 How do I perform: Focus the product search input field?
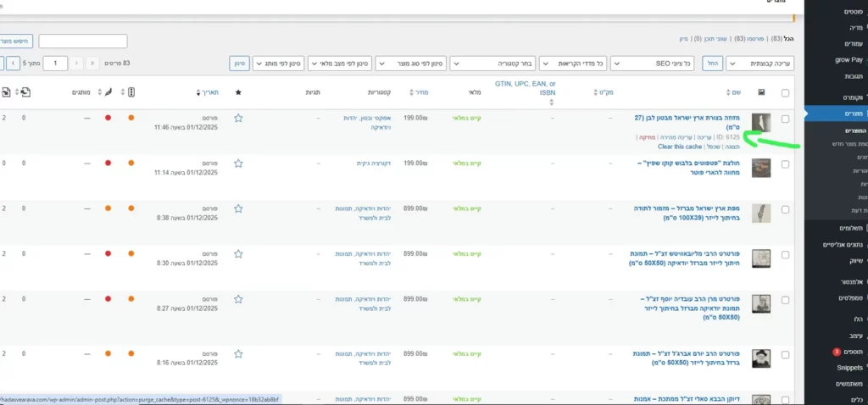coord(83,41)
